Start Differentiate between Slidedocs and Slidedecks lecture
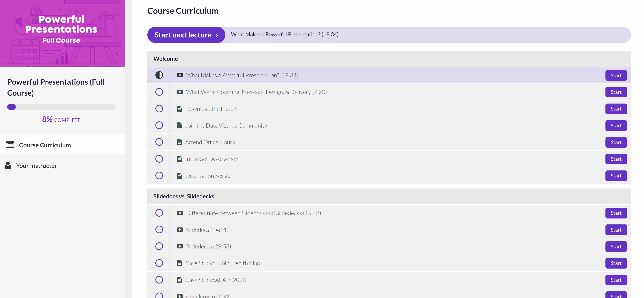The image size is (644, 298). coord(616,213)
